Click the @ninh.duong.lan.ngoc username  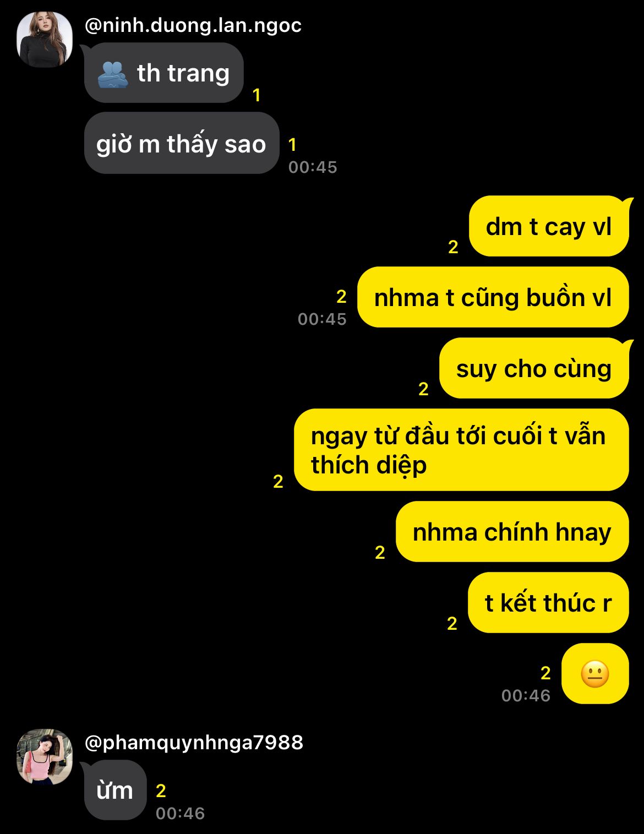click(193, 25)
